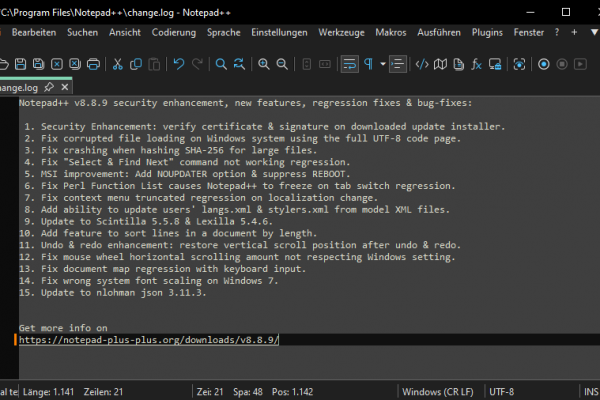Open the Codierung menu
This screenshot has width=600, height=400.
(x=174, y=33)
